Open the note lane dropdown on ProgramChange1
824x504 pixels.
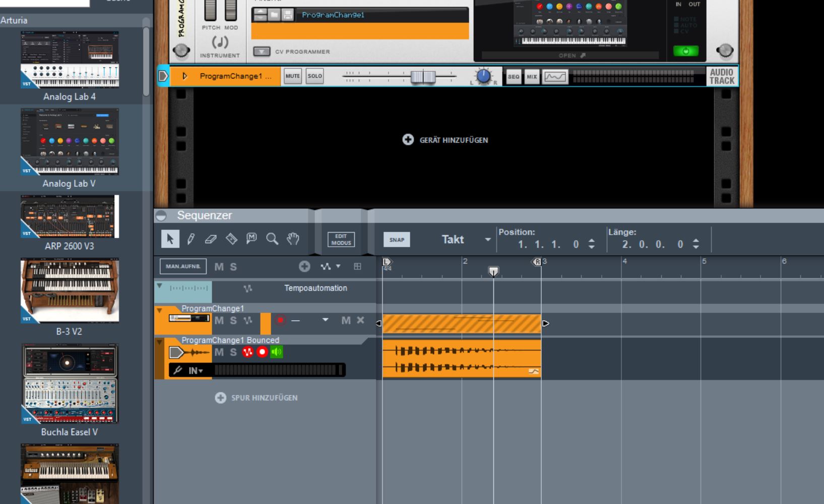click(325, 320)
